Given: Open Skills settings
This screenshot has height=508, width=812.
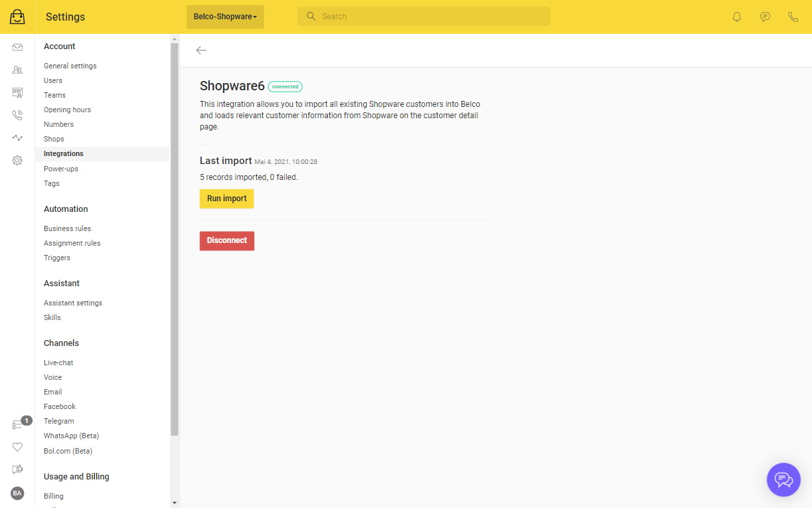Looking at the screenshot, I should (x=52, y=317).
